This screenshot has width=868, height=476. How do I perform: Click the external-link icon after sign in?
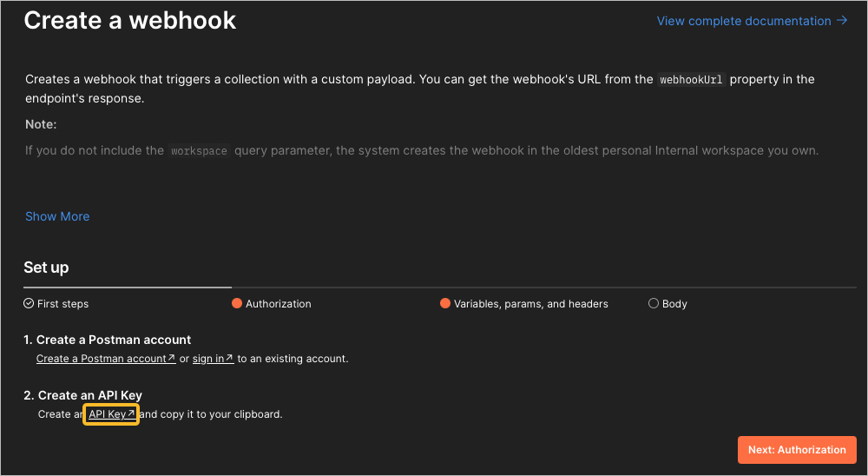coord(229,359)
